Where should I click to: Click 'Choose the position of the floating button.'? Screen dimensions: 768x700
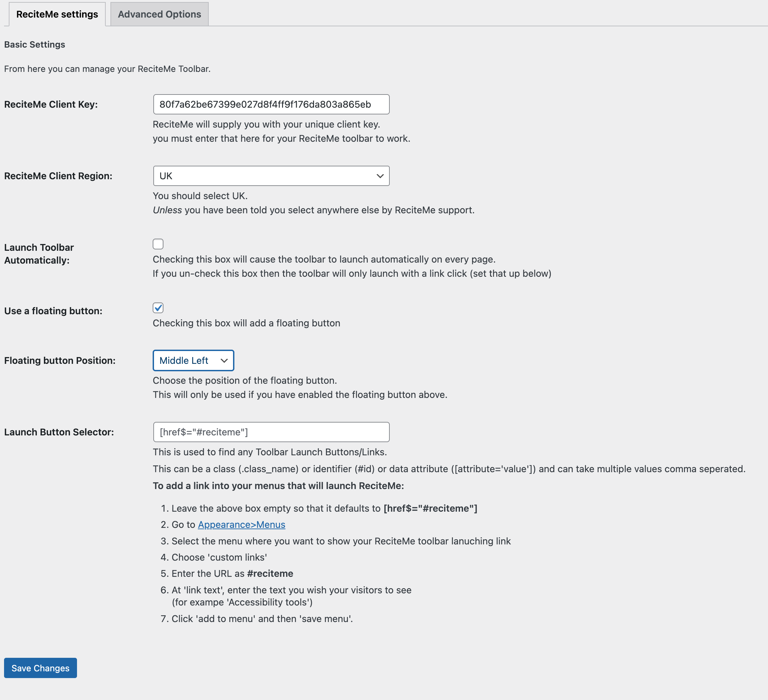click(245, 381)
